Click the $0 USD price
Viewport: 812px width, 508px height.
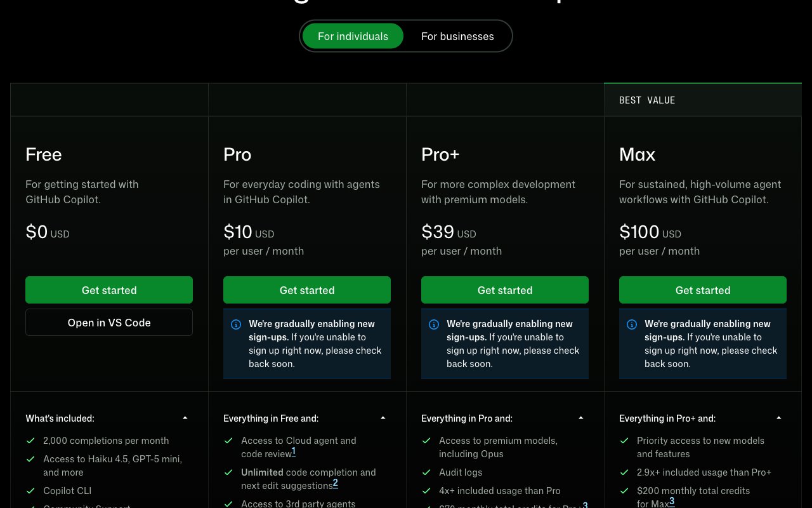coord(48,232)
